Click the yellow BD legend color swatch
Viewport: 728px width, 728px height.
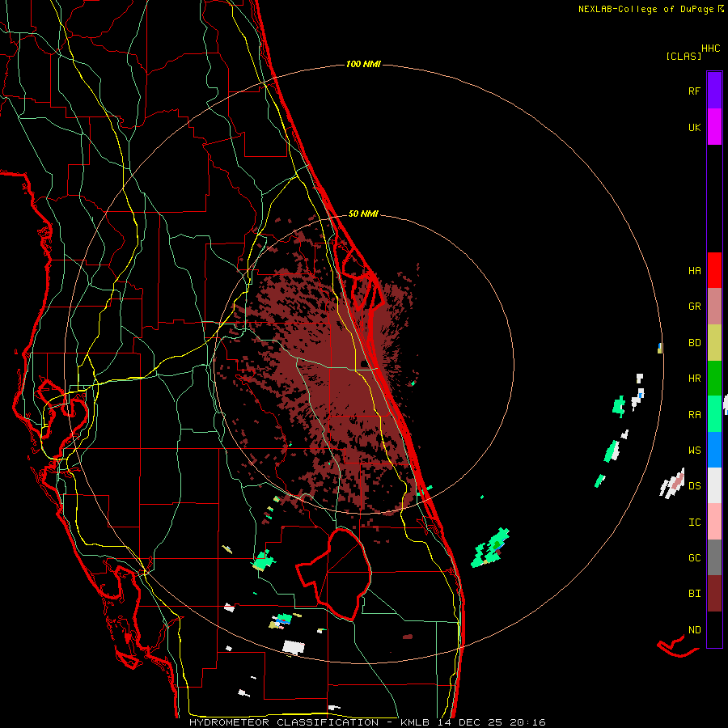coord(714,343)
